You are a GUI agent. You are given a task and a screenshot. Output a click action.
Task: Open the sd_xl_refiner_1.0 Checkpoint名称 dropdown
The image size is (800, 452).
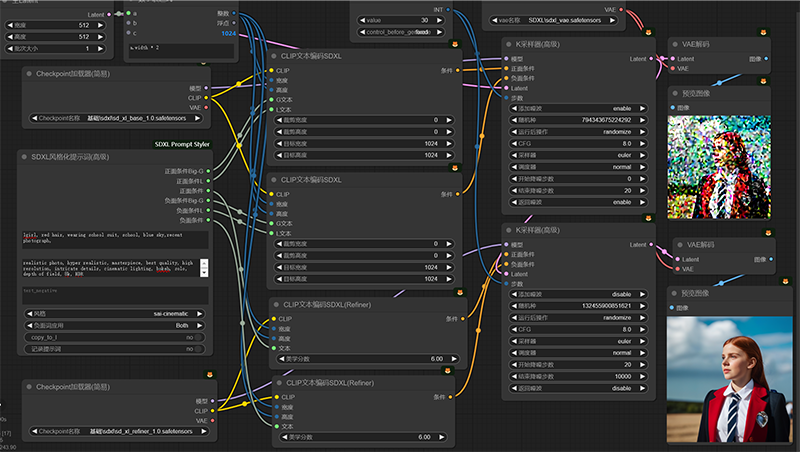119,432
